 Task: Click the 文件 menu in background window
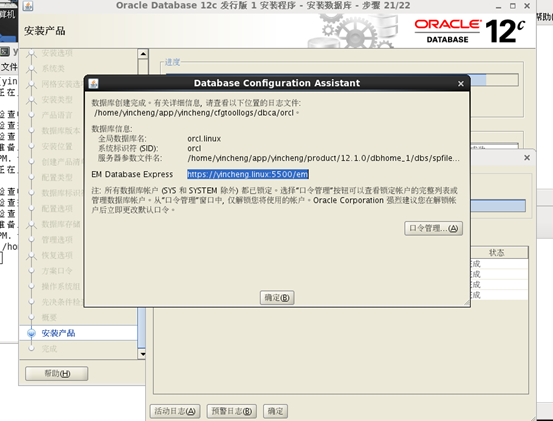(x=9, y=67)
